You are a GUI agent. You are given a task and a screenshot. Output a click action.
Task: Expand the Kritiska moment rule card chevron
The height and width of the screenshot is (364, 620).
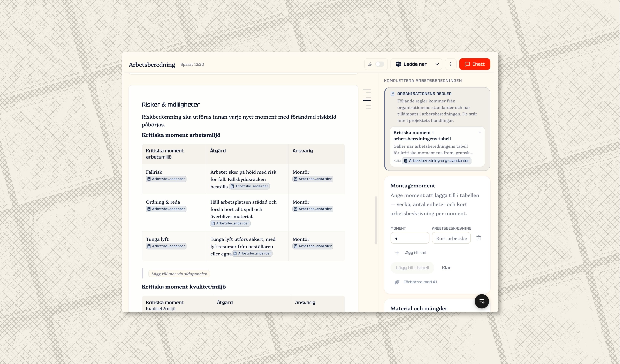pos(479,133)
